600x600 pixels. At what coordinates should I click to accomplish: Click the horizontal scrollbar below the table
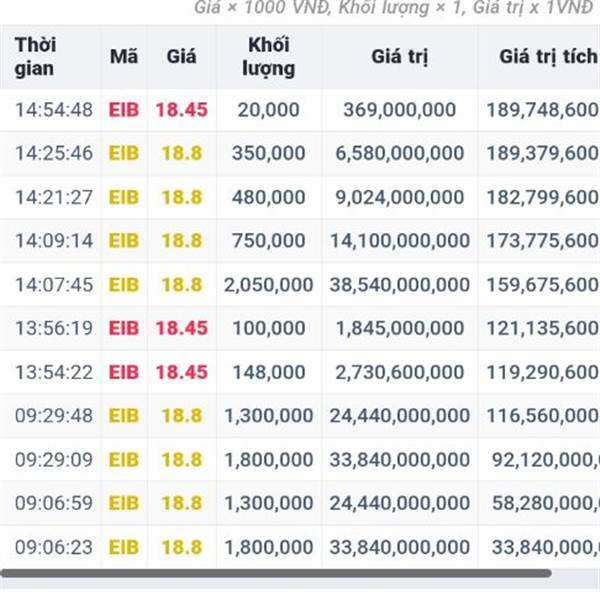276,573
